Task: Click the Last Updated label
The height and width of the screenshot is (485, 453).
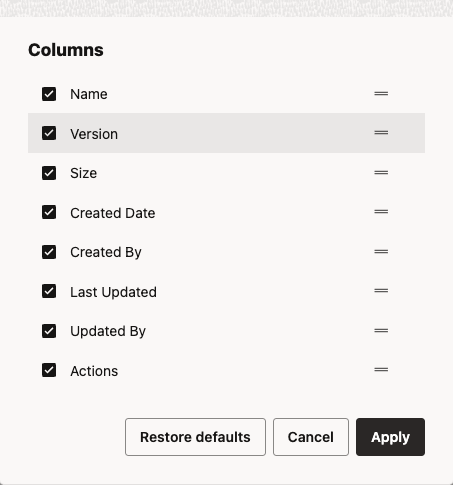Action: tap(113, 292)
